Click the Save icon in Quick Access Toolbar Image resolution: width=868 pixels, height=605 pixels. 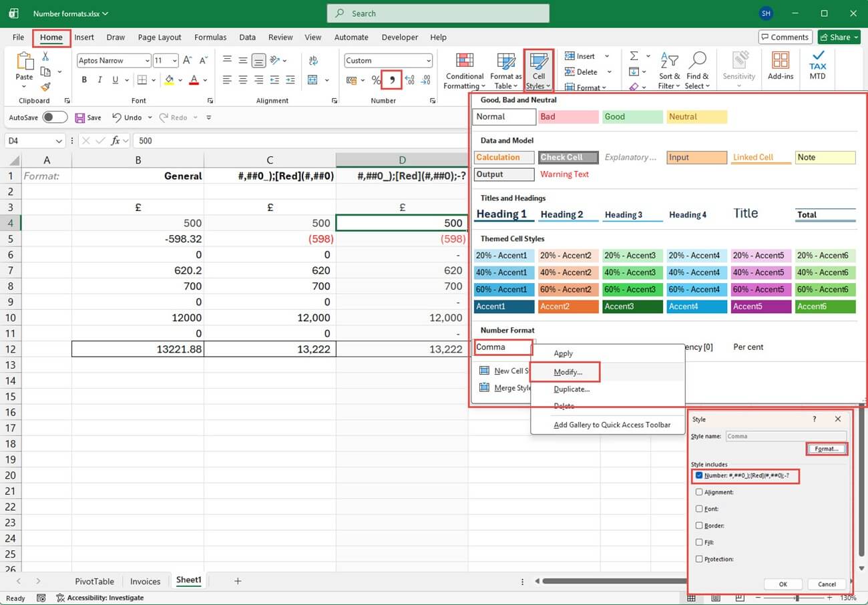pyautogui.click(x=80, y=118)
